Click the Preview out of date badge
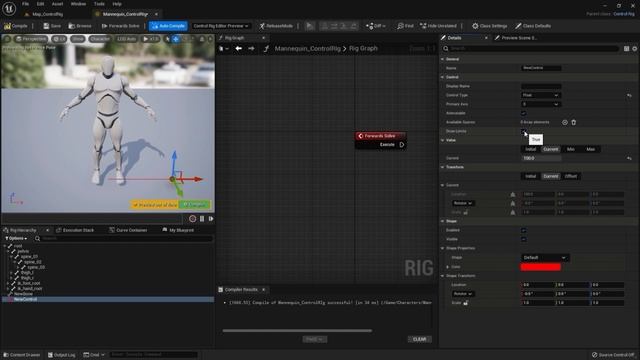Screen dimensions: 640x360 tap(155, 204)
